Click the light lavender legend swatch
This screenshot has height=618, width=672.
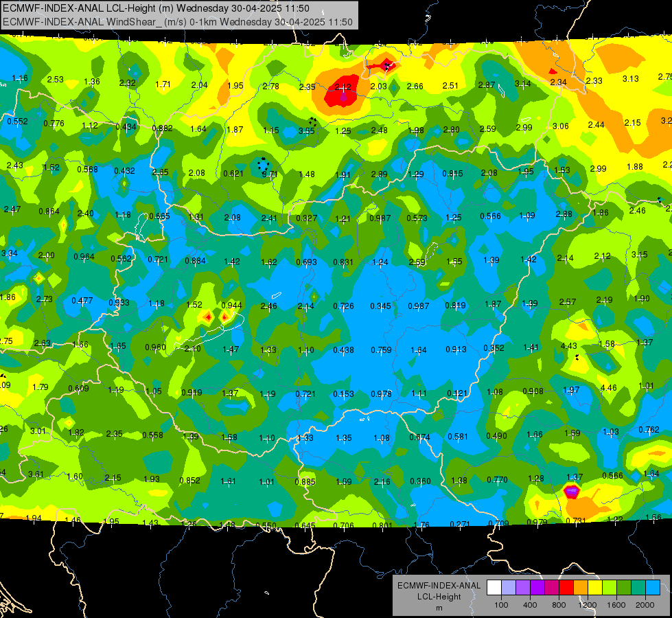pos(509,588)
